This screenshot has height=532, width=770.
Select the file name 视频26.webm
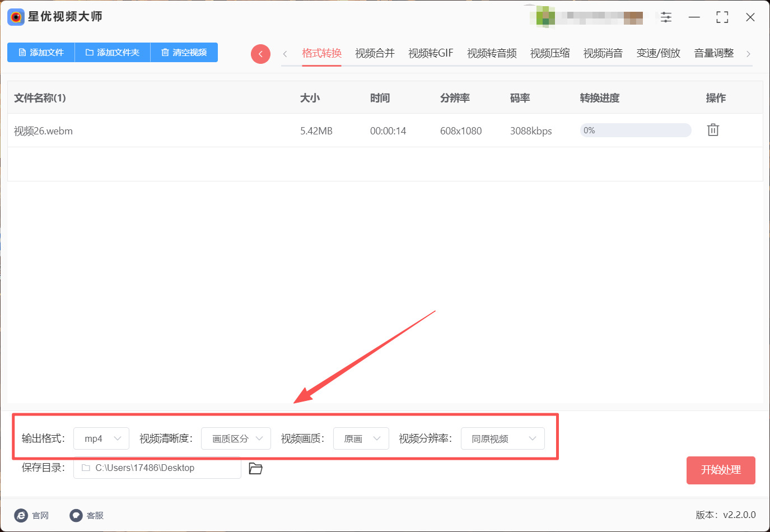tap(43, 131)
